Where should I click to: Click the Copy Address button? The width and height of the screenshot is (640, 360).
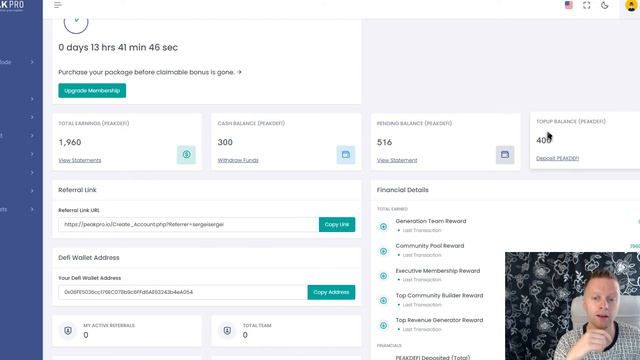coord(331,292)
